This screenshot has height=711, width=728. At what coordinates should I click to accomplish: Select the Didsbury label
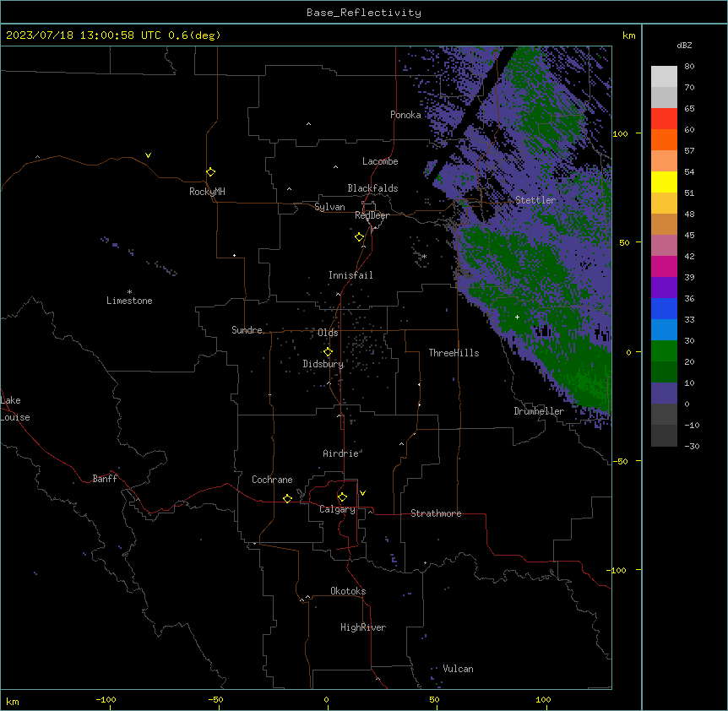point(323,364)
